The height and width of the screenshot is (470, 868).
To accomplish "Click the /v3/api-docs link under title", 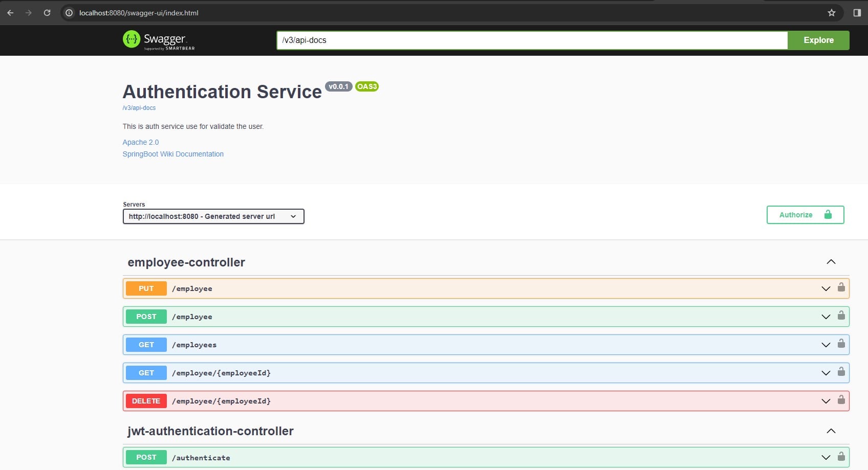I will [x=139, y=108].
